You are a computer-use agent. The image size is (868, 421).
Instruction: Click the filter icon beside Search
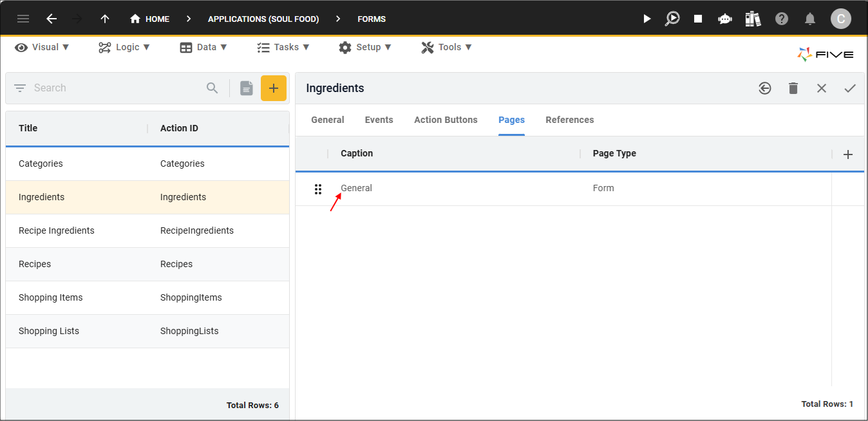click(x=20, y=88)
